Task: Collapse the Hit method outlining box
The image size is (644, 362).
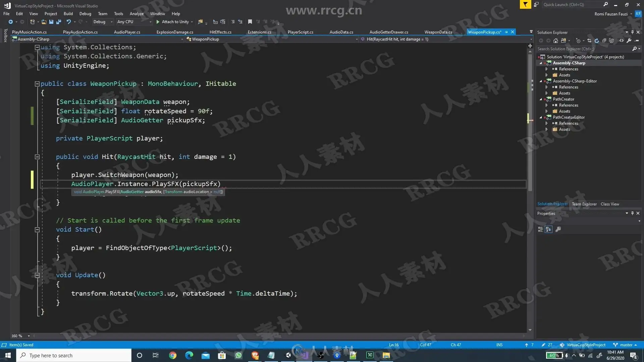Action: click(37, 157)
